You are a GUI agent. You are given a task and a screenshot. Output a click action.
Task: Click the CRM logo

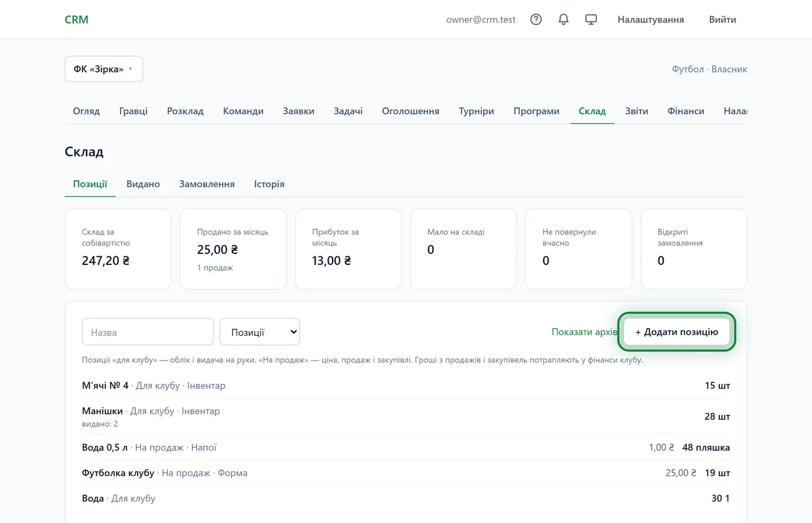coord(77,20)
